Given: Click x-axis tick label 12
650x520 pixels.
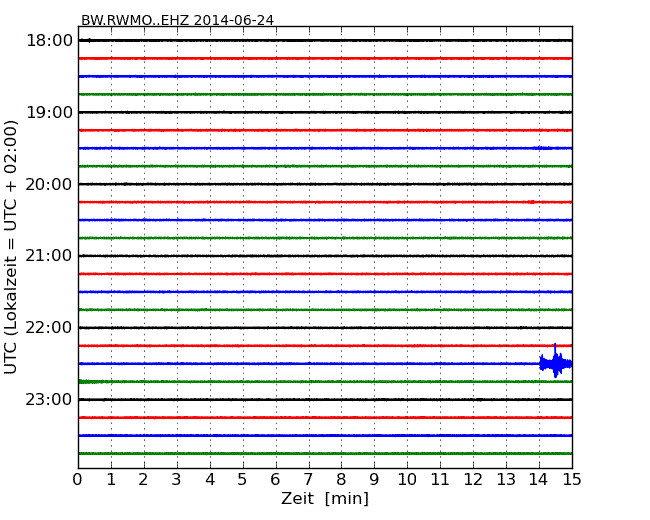Looking at the screenshot, I should pyautogui.click(x=473, y=479).
